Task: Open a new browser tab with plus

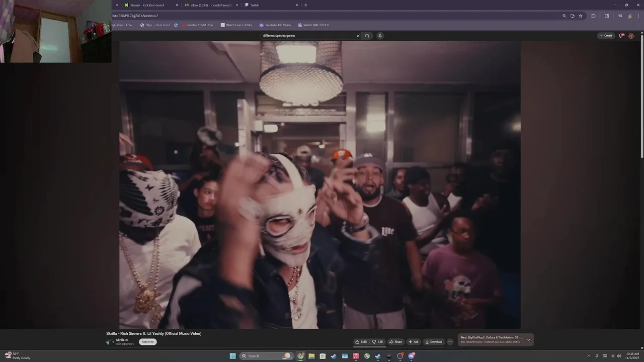Action: click(306, 5)
